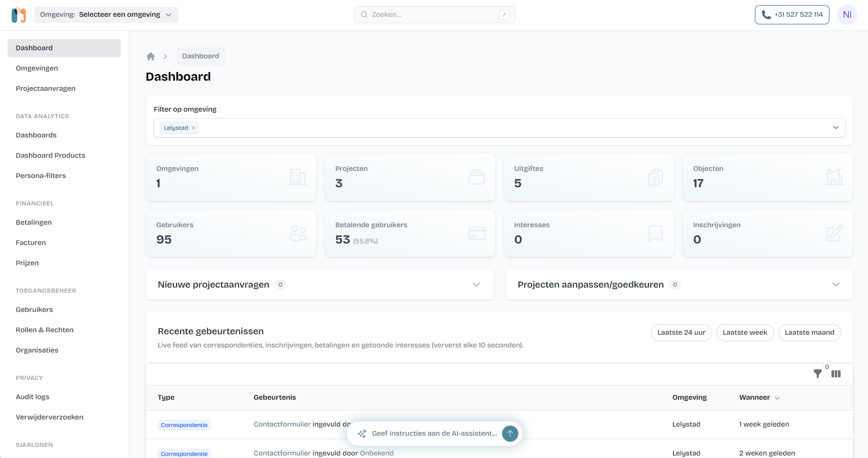Open Verwijderverzoeken in the sidebar

click(64, 417)
